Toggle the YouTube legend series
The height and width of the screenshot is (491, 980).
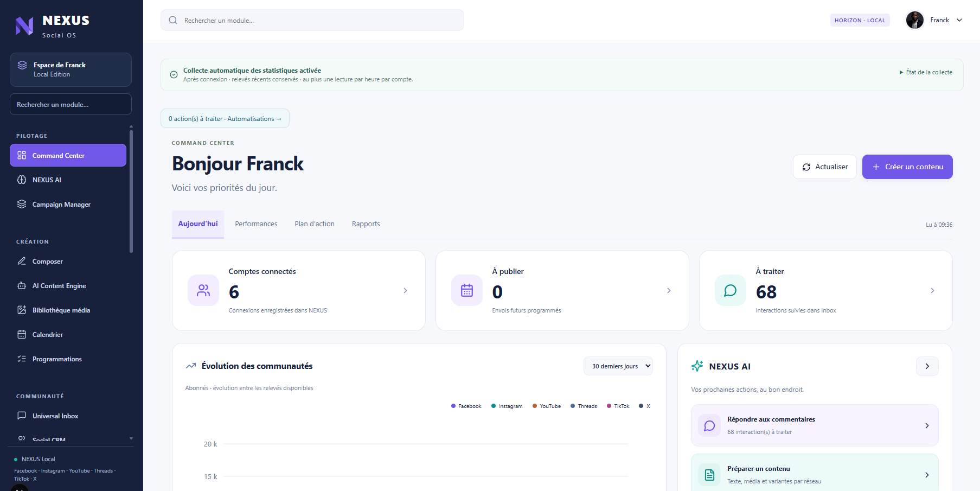pos(547,406)
